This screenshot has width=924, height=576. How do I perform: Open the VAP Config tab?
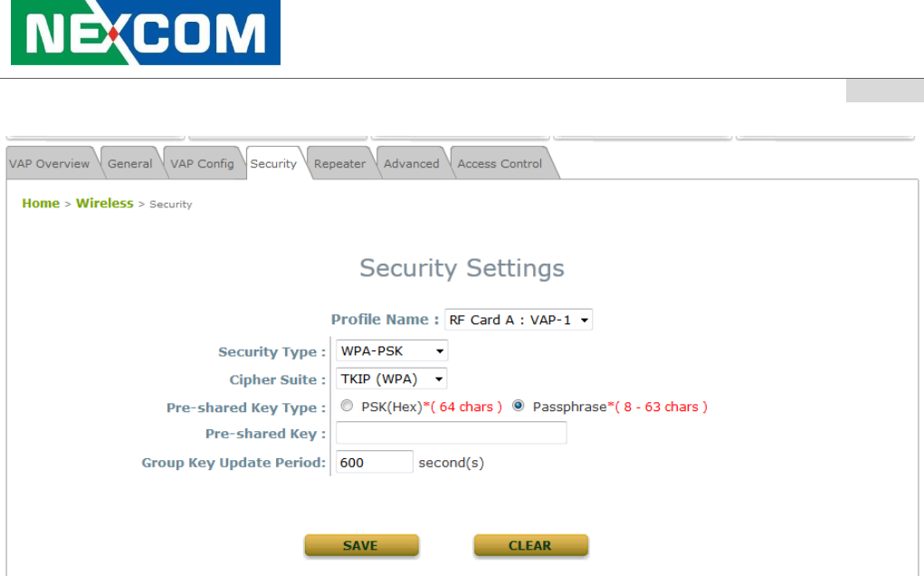pyautogui.click(x=202, y=164)
